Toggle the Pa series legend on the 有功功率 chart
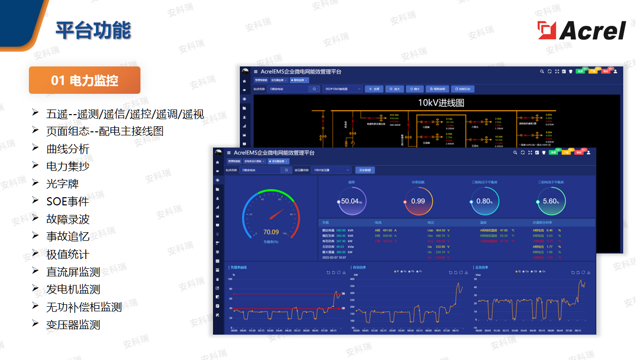Viewport: 644px width, 360px height. [404, 271]
